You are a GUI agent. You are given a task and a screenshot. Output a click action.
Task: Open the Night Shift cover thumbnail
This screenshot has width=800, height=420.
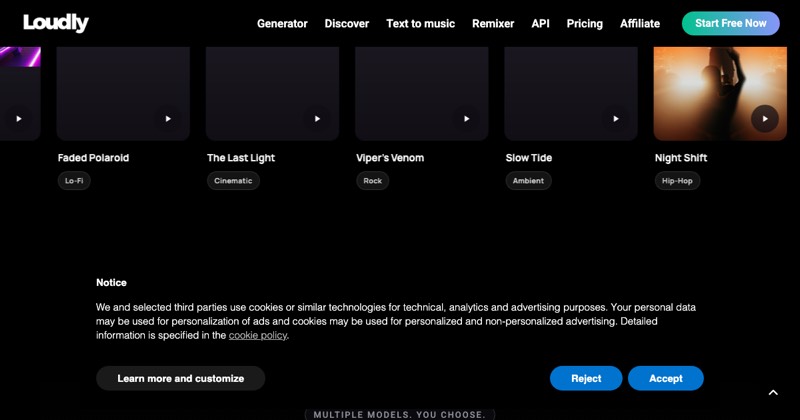point(720,93)
